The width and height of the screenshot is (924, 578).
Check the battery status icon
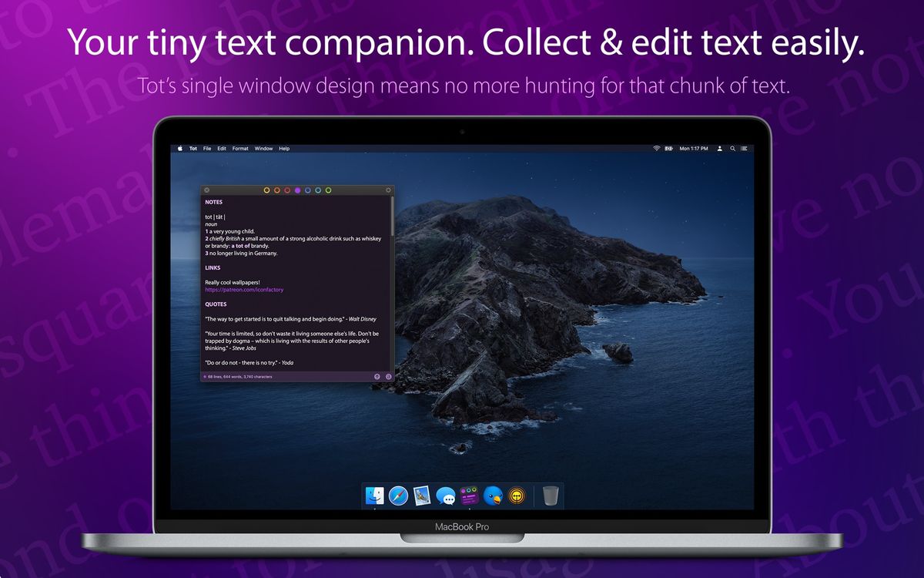(x=668, y=148)
